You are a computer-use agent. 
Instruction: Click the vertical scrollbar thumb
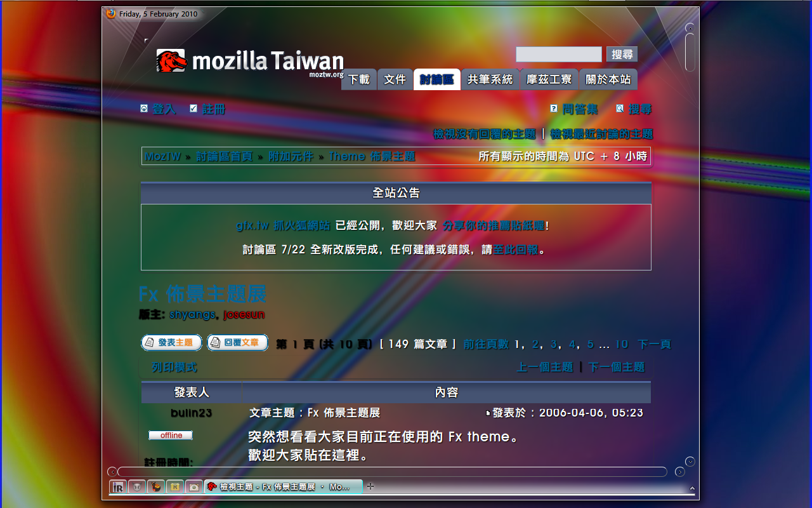(690, 53)
